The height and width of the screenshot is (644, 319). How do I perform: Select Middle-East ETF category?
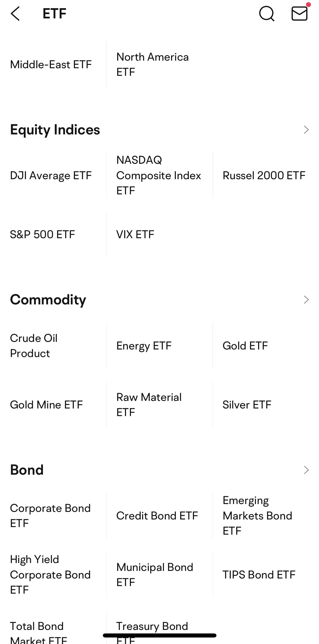51,64
